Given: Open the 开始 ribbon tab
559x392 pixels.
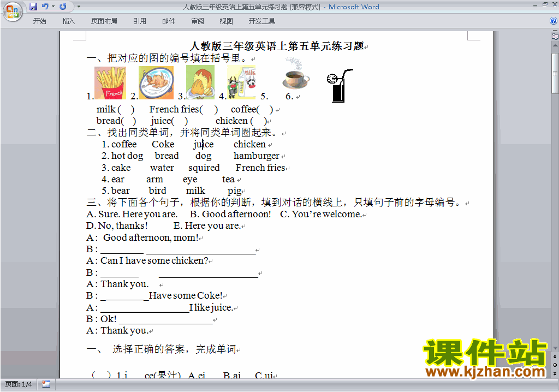Looking at the screenshot, I should pos(39,21).
